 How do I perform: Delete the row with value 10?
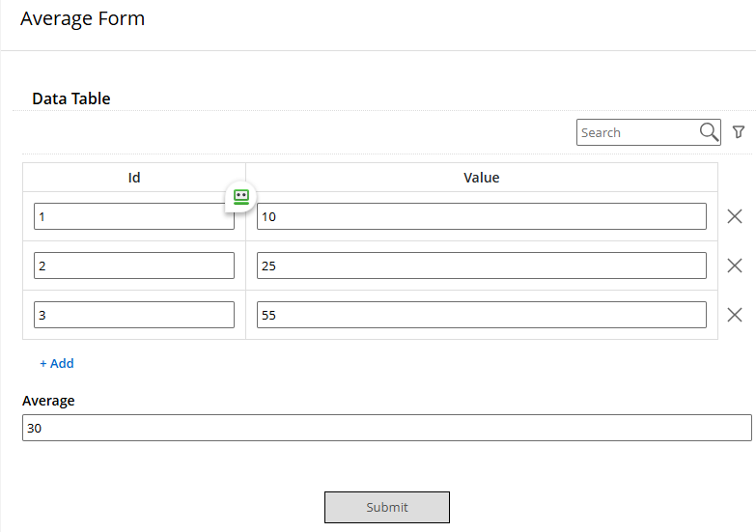click(x=735, y=216)
